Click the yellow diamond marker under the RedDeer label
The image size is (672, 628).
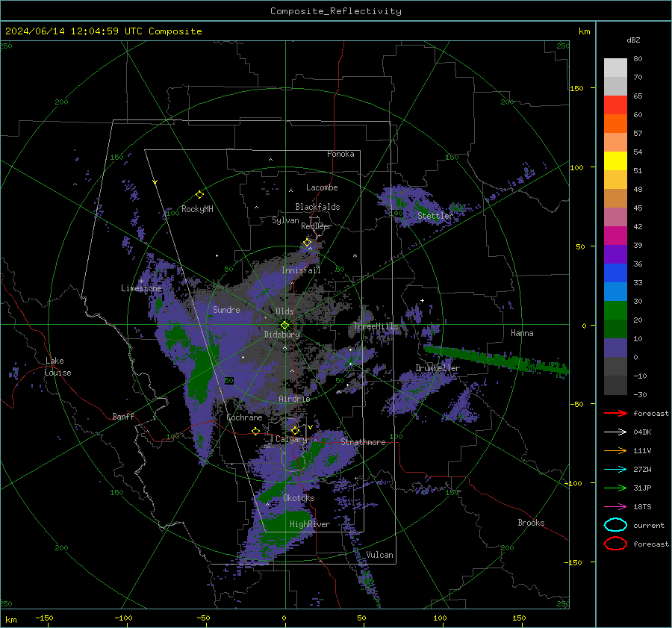click(x=307, y=242)
